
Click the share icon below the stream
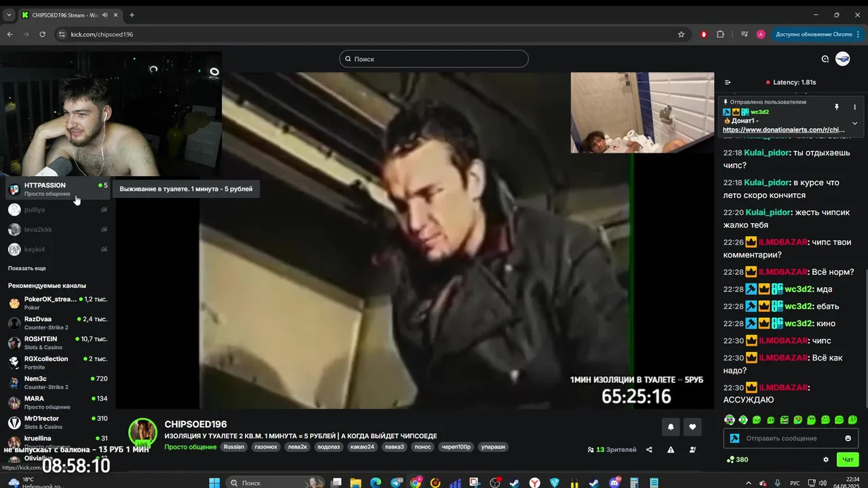[649, 449]
